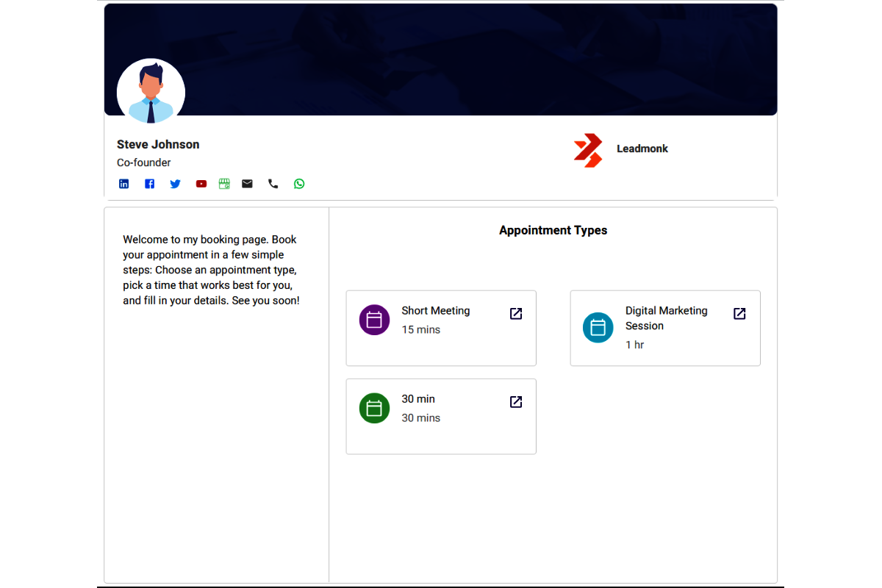The image size is (882, 588).
Task: Open Steve Johnson's LinkedIn profile icon
Action: [x=123, y=184]
